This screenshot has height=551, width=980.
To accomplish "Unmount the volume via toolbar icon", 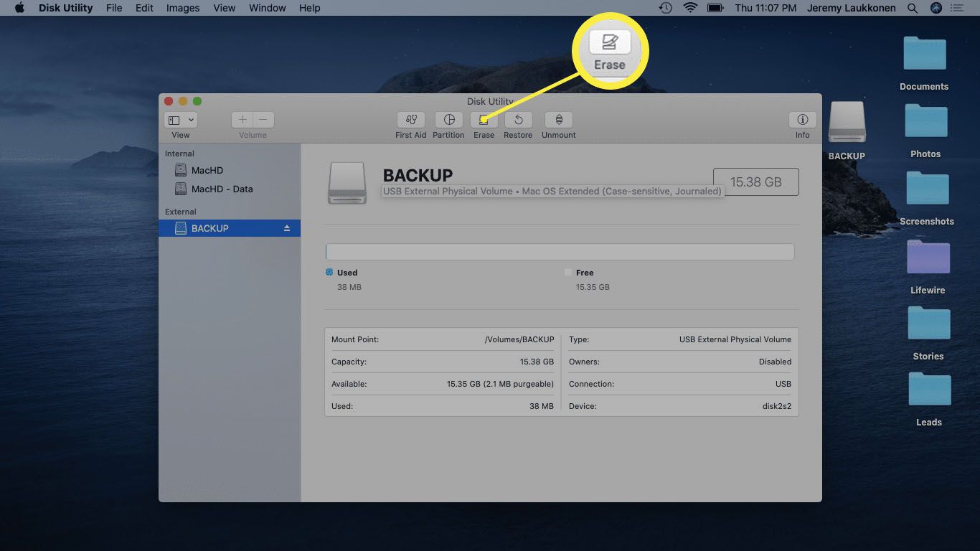I will click(x=559, y=120).
